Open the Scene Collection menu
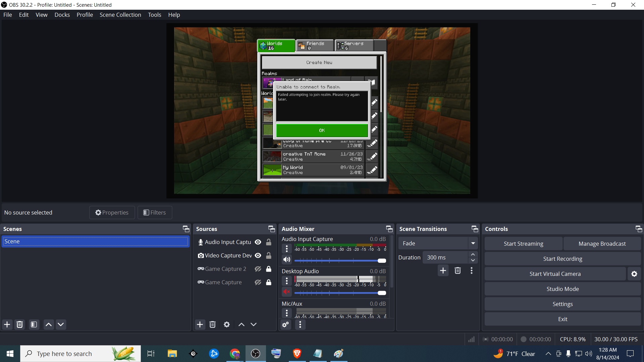Viewport: 644px width, 362px height. (120, 15)
